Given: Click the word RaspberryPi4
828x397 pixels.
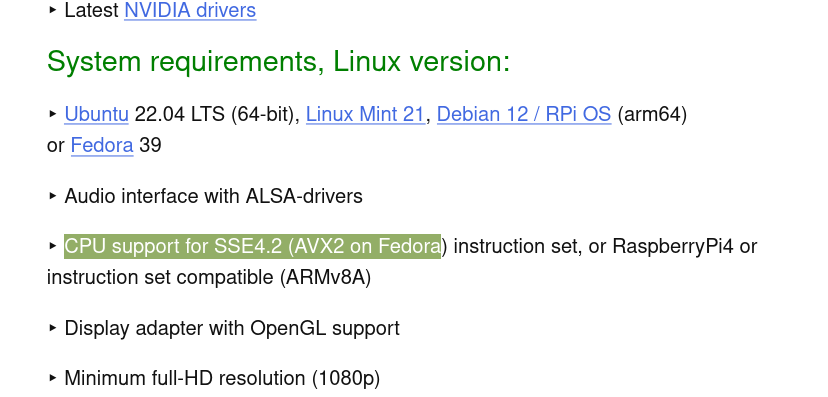Looking at the screenshot, I should click(x=673, y=247).
